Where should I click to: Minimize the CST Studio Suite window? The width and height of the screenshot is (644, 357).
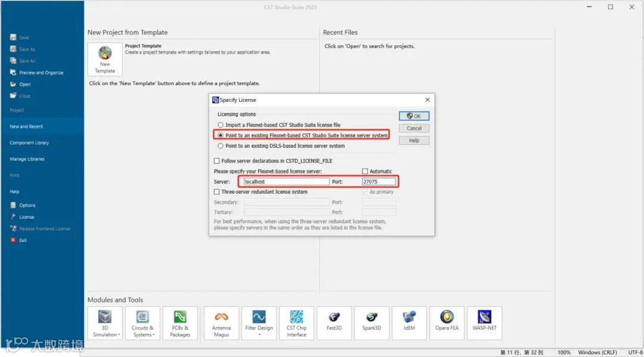pos(589,7)
